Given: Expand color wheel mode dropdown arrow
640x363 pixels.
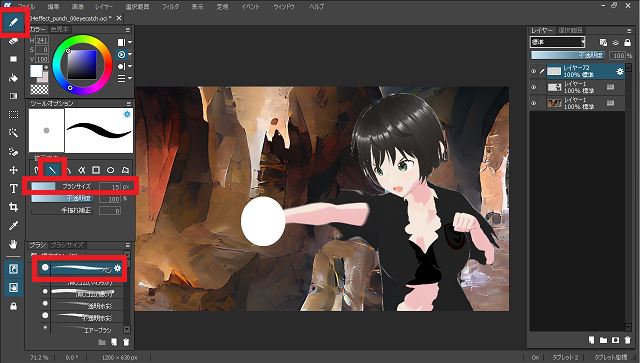Looking at the screenshot, I should 130,54.
